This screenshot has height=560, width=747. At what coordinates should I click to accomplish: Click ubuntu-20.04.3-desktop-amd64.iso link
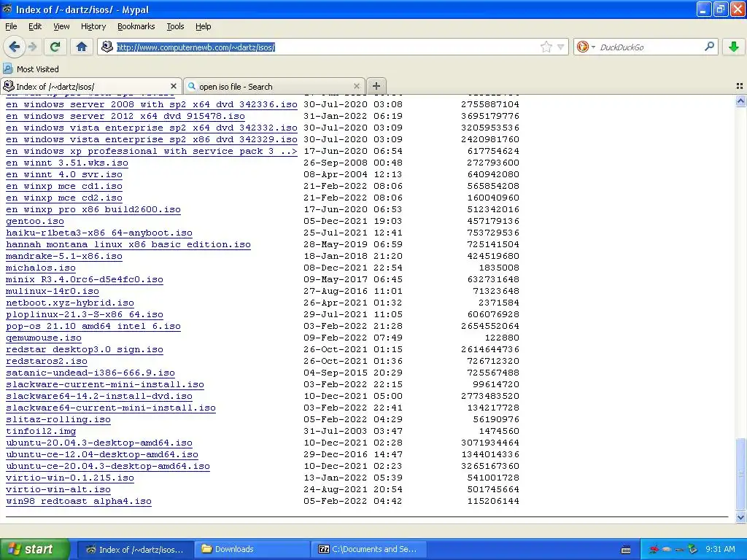(99, 443)
